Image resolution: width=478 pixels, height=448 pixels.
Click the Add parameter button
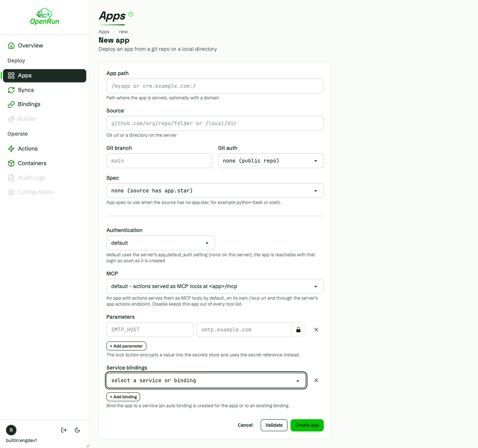coord(126,346)
